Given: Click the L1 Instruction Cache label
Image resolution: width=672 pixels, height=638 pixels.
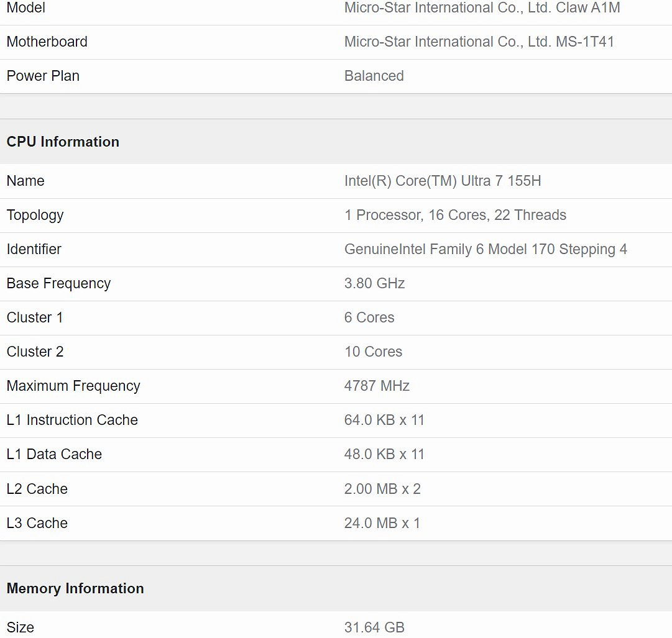Looking at the screenshot, I should (72, 420).
